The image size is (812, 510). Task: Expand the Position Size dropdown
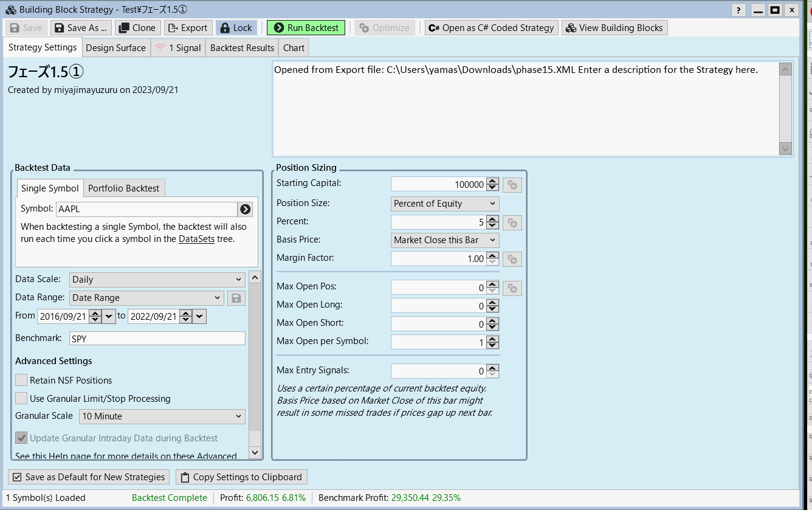(x=445, y=204)
